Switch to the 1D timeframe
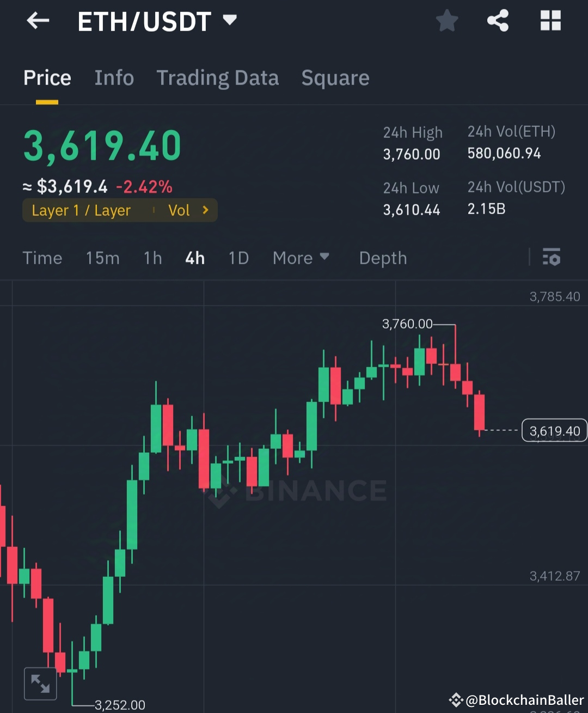 [x=238, y=258]
